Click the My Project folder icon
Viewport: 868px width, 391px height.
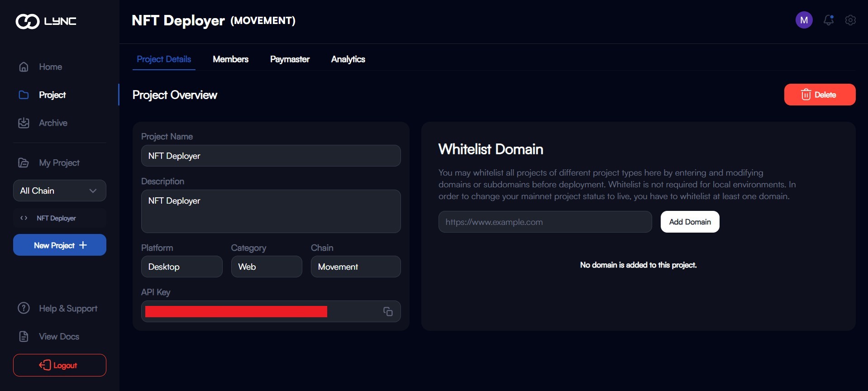point(24,163)
